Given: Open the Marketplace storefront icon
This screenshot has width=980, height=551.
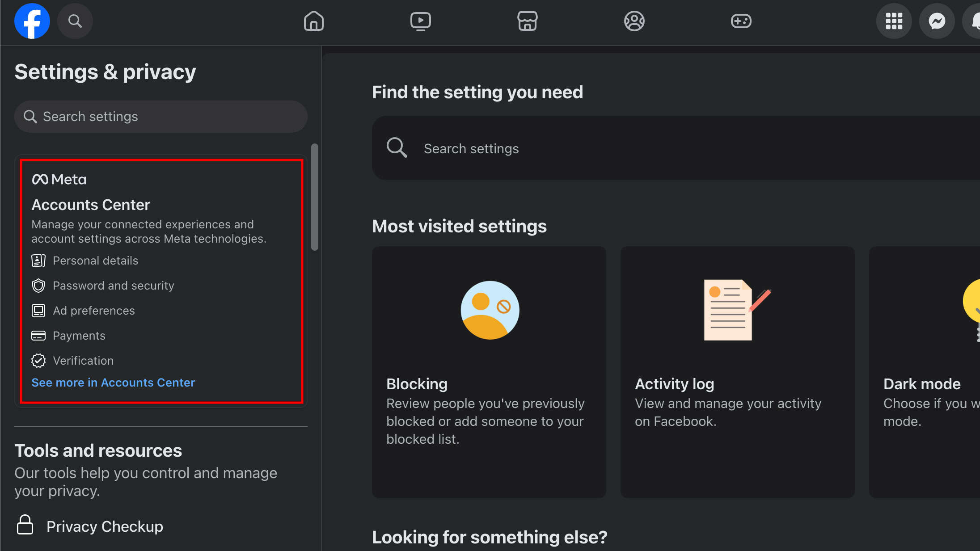Looking at the screenshot, I should (x=527, y=21).
